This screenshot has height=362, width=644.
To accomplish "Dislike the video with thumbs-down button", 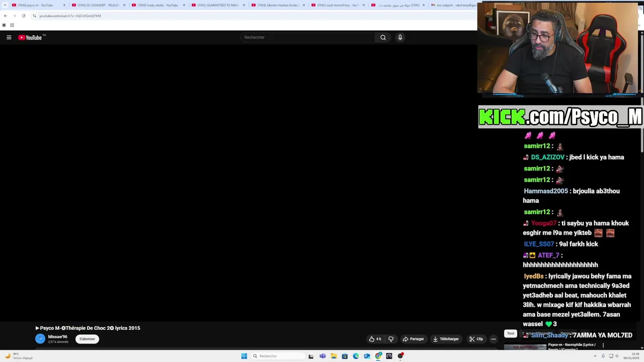I will tap(391, 339).
